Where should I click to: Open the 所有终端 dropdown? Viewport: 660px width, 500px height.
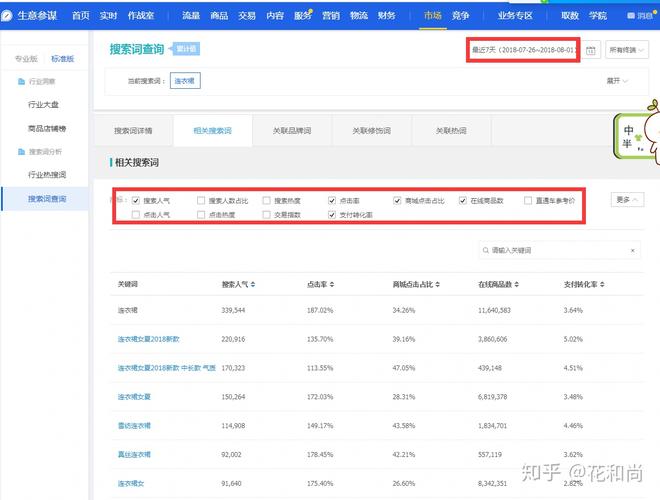coord(627,50)
